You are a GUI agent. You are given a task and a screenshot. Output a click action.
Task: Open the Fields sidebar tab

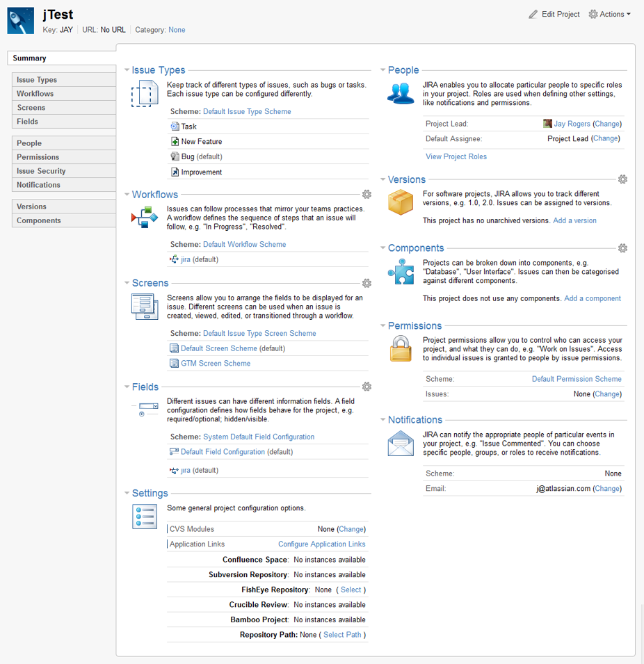point(64,122)
